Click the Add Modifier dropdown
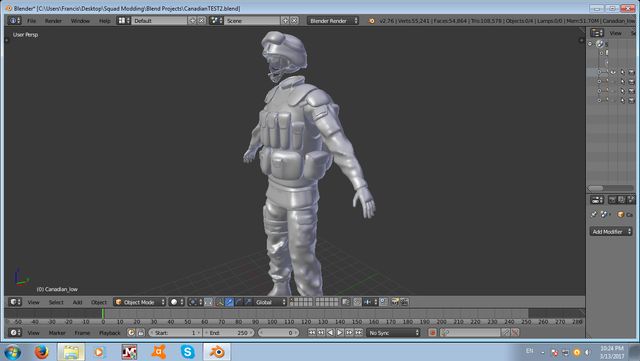Screen dimensions: 640x361 (611, 232)
